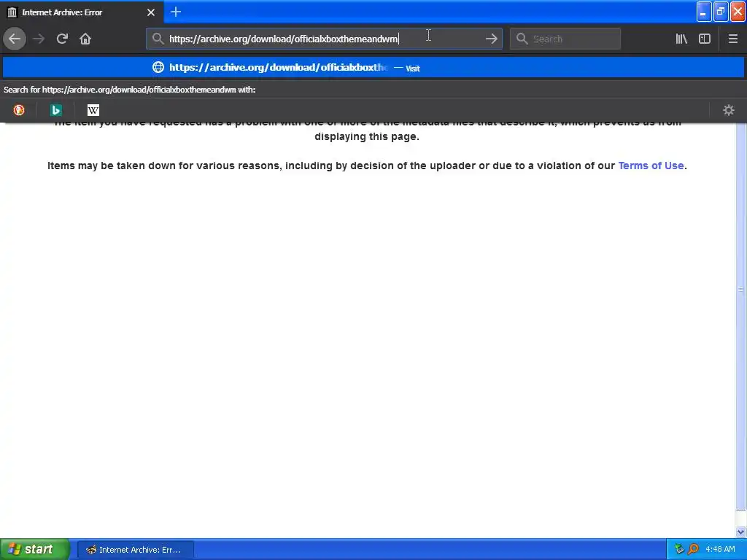Select Internet Archive taskbar button
The width and height of the screenshot is (747, 560).
point(135,550)
